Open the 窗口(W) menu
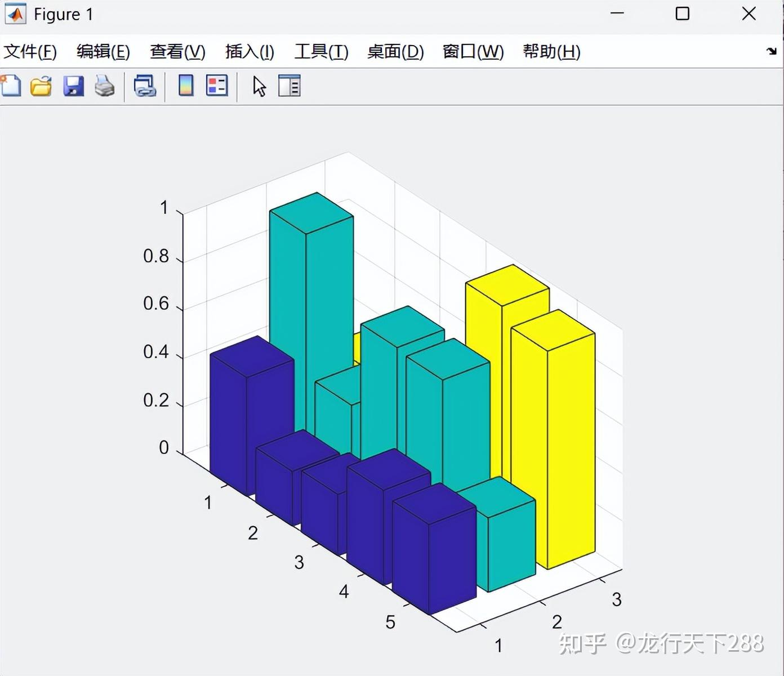 click(x=473, y=51)
